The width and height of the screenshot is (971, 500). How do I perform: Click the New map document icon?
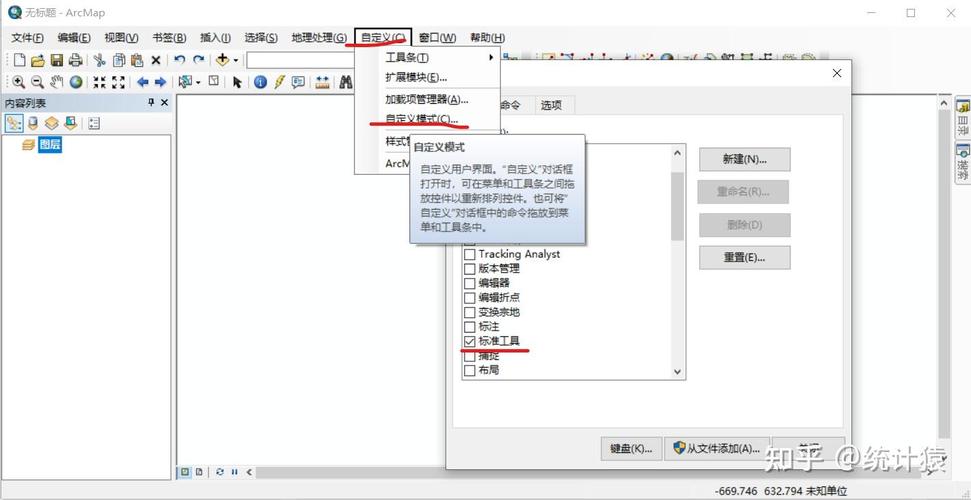click(20, 60)
